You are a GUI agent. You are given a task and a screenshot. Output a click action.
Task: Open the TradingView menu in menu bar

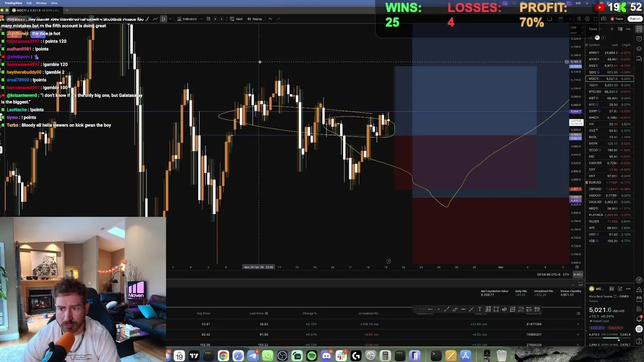point(13,3)
